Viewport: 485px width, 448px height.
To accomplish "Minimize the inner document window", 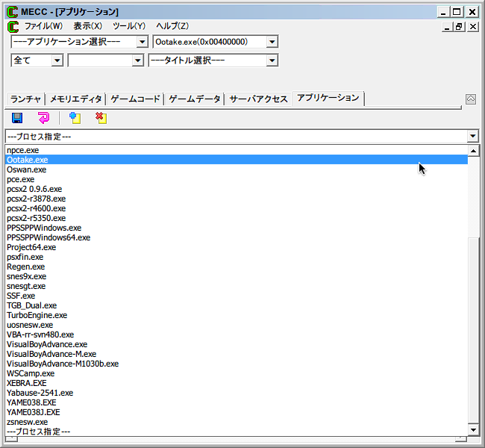I will pyautogui.click(x=447, y=27).
